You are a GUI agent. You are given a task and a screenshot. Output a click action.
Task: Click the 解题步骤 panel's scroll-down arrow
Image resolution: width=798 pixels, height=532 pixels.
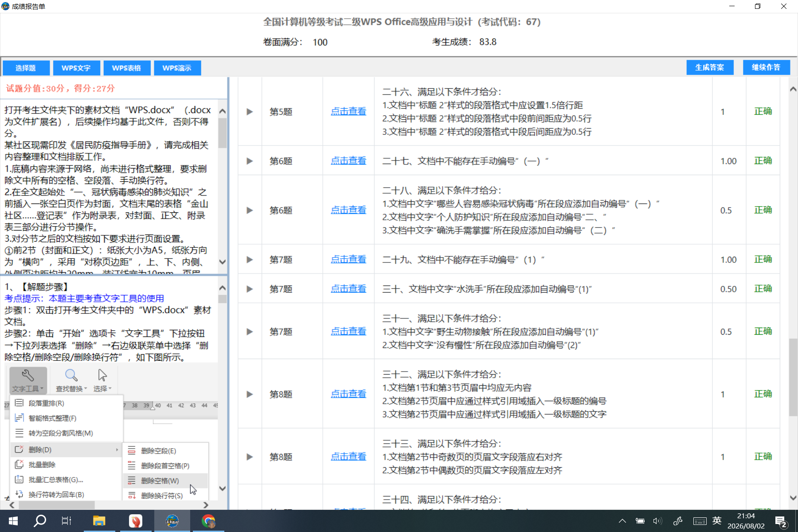pos(223,489)
